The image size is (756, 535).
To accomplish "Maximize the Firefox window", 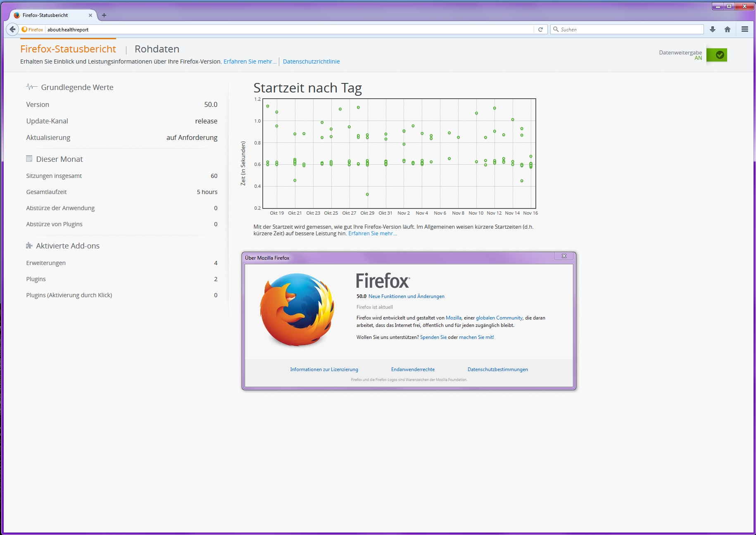I will [729, 6].
